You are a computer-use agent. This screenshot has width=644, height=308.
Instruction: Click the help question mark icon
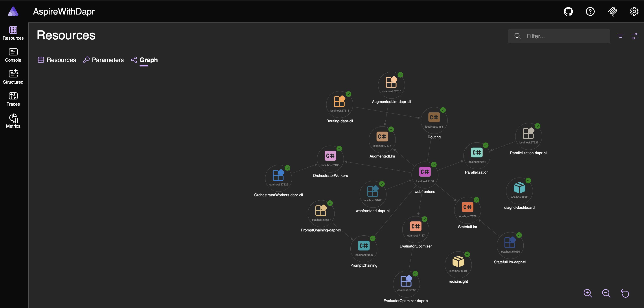pos(590,11)
